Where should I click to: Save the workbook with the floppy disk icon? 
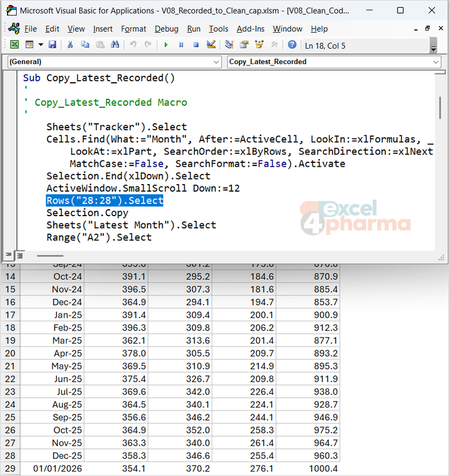(52, 45)
